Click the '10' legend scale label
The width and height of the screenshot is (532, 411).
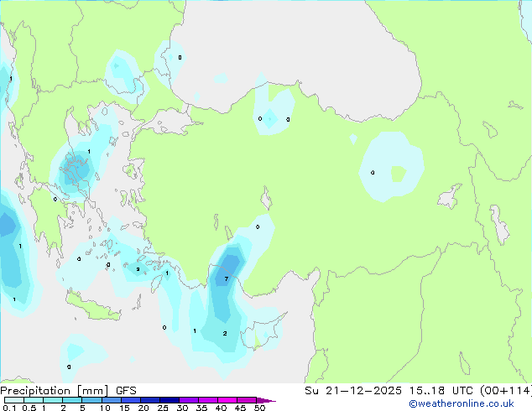[x=105, y=408]
